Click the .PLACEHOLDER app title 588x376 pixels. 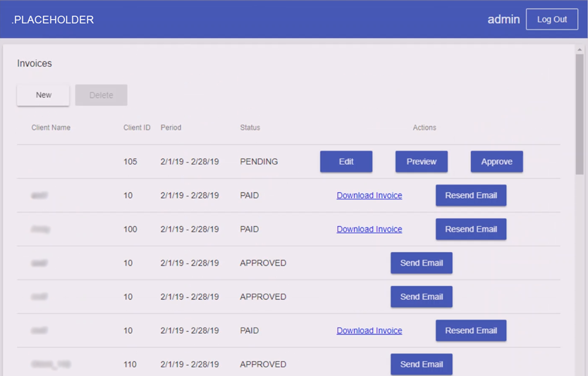[53, 20]
